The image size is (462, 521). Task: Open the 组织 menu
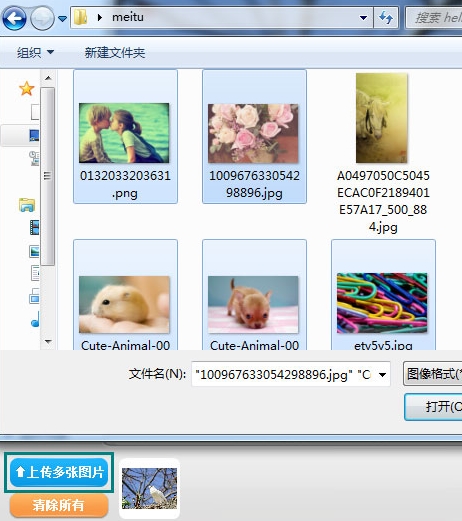pyautogui.click(x=35, y=53)
